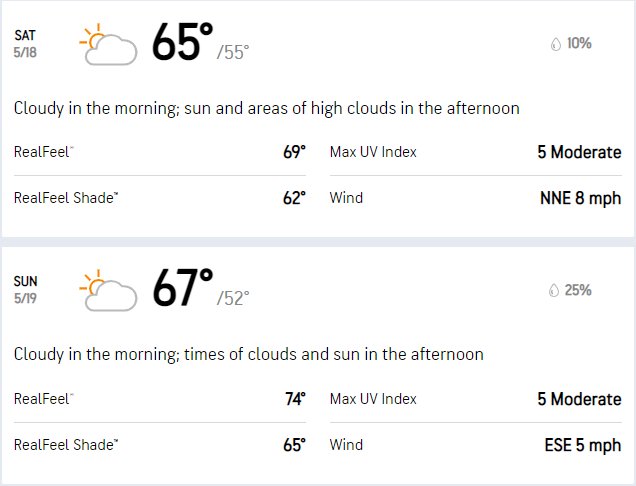Click Sunday's /52° low temperature
The height and width of the screenshot is (486, 636).
tap(233, 298)
